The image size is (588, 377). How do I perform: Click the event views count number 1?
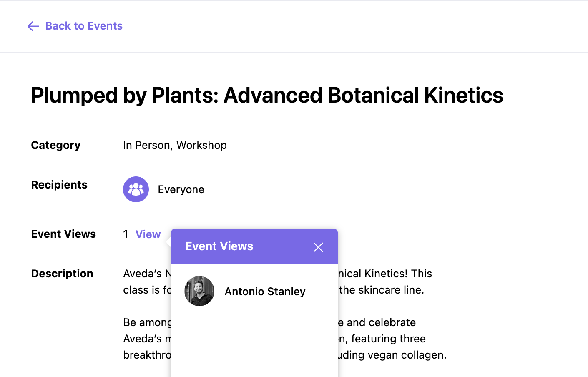(x=126, y=234)
